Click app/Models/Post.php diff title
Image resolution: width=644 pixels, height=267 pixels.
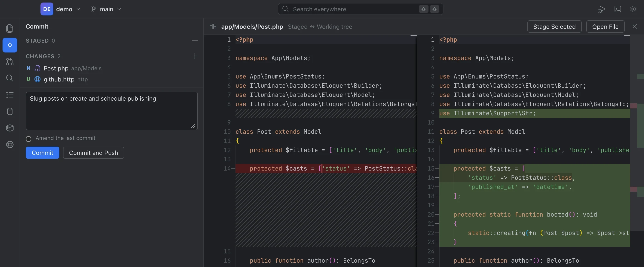click(x=252, y=26)
